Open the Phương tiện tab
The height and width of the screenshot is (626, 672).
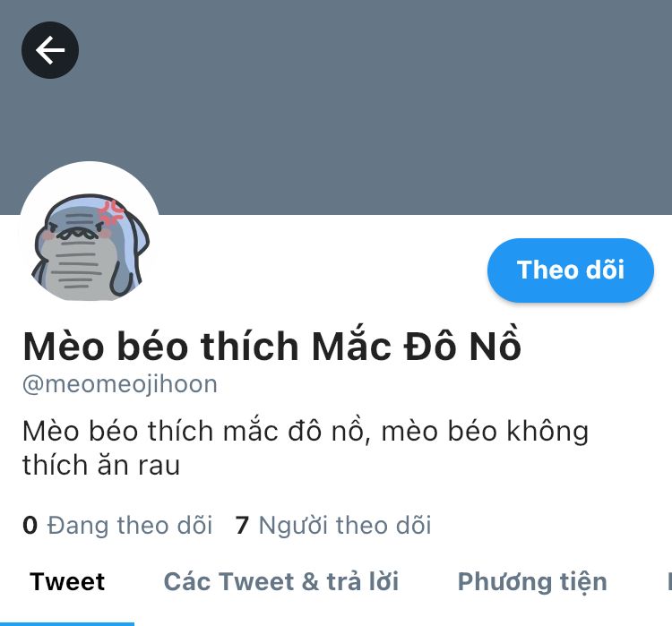[532, 583]
